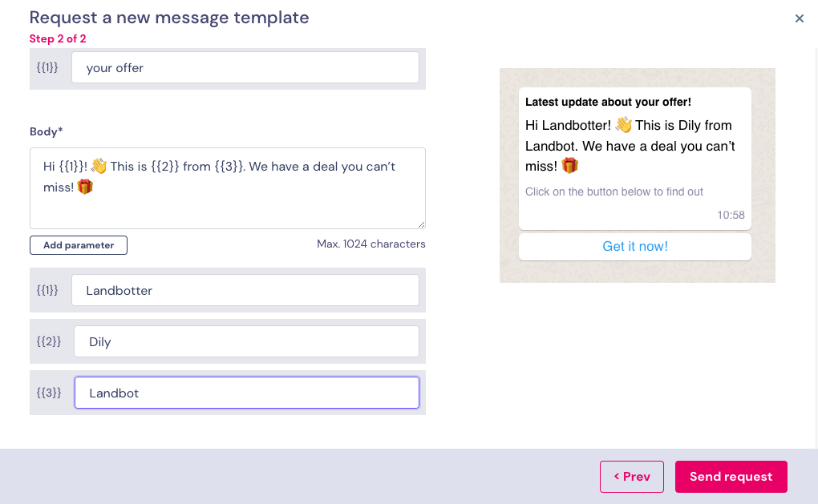Click the 'Get it now!' preview button
Screen dimensions: 818x504
(635, 247)
